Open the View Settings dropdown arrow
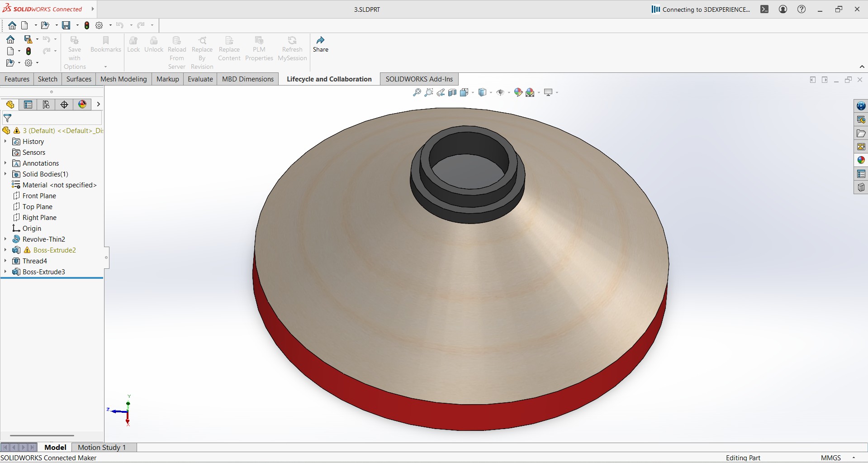The height and width of the screenshot is (463, 868). (x=557, y=93)
